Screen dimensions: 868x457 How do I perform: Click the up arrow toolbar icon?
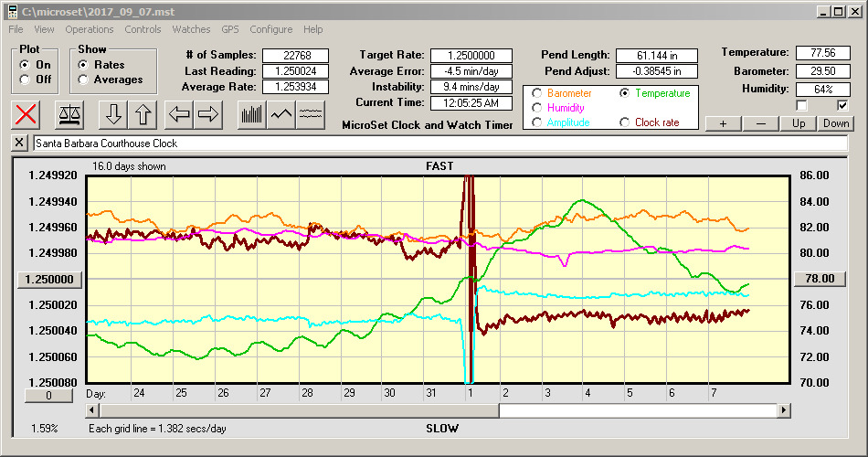click(144, 114)
